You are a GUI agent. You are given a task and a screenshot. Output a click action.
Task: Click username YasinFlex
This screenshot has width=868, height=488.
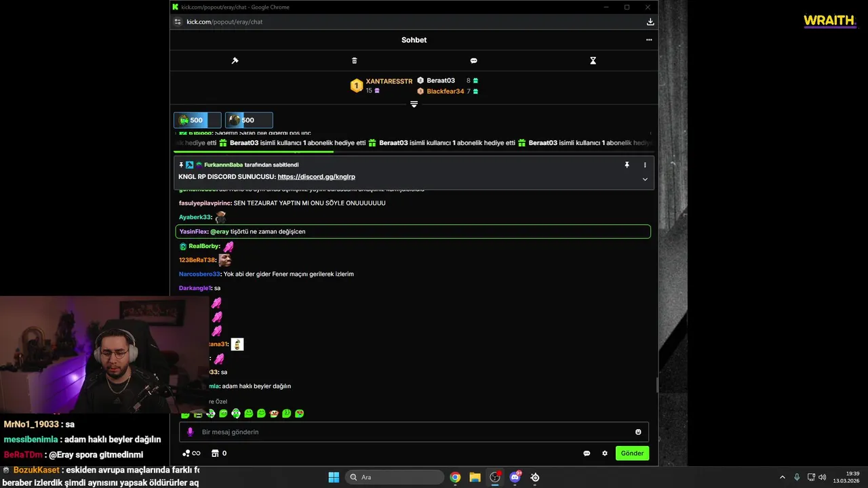point(194,232)
